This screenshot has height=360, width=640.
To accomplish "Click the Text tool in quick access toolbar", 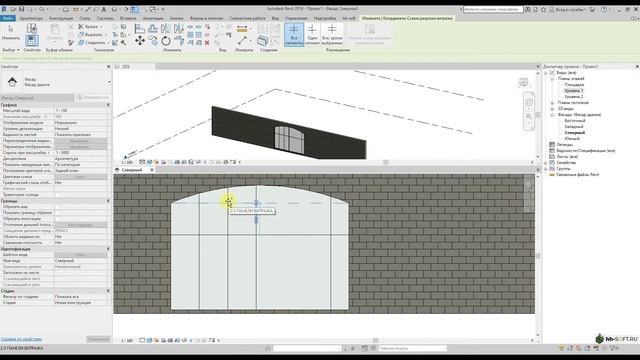I will pos(104,9).
